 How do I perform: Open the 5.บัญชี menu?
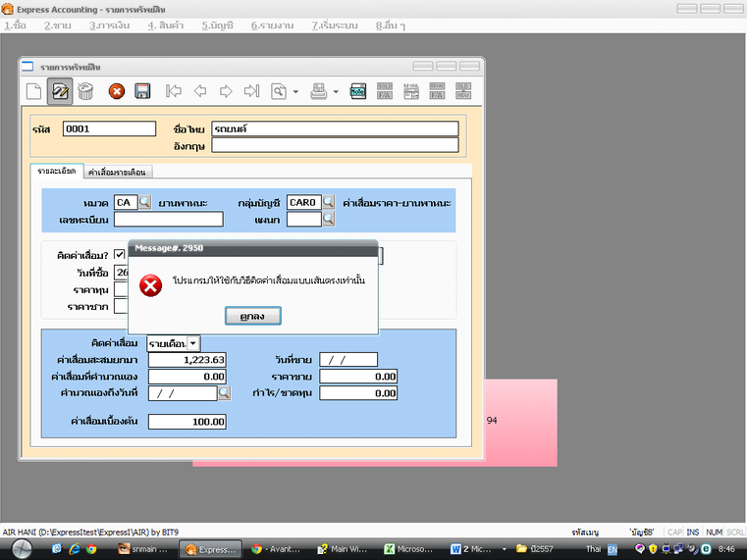[218, 25]
